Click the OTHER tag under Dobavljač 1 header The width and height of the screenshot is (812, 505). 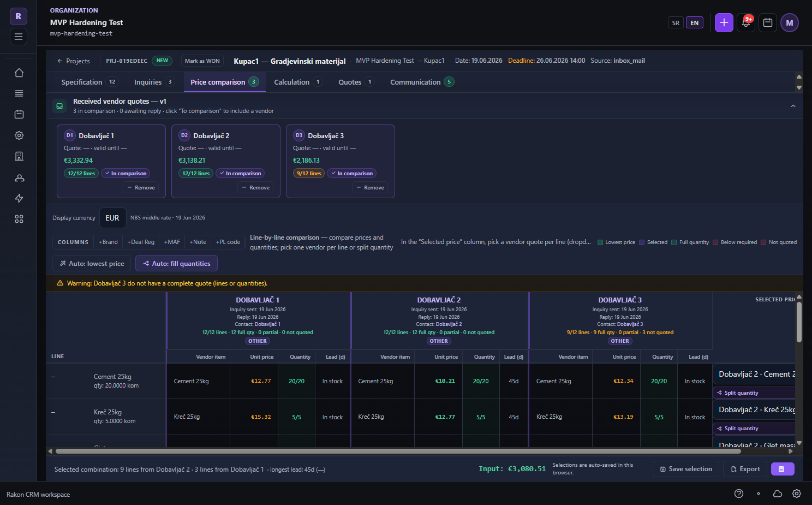tap(258, 341)
